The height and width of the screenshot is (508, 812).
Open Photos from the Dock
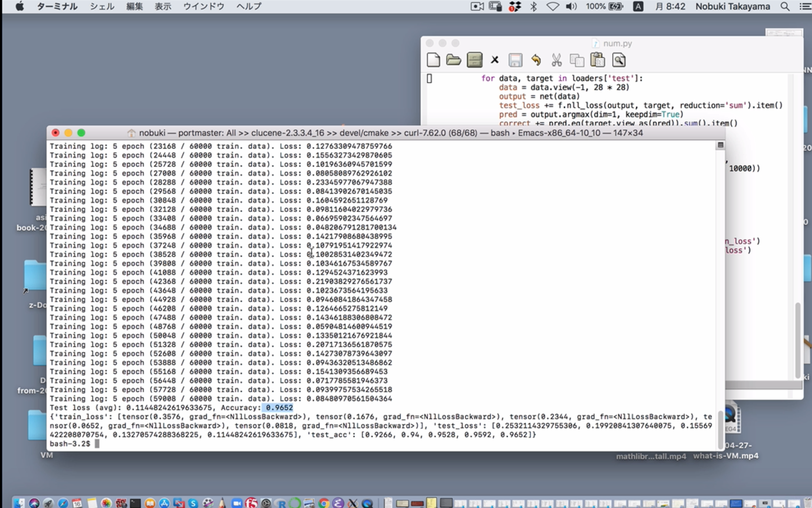point(106,503)
